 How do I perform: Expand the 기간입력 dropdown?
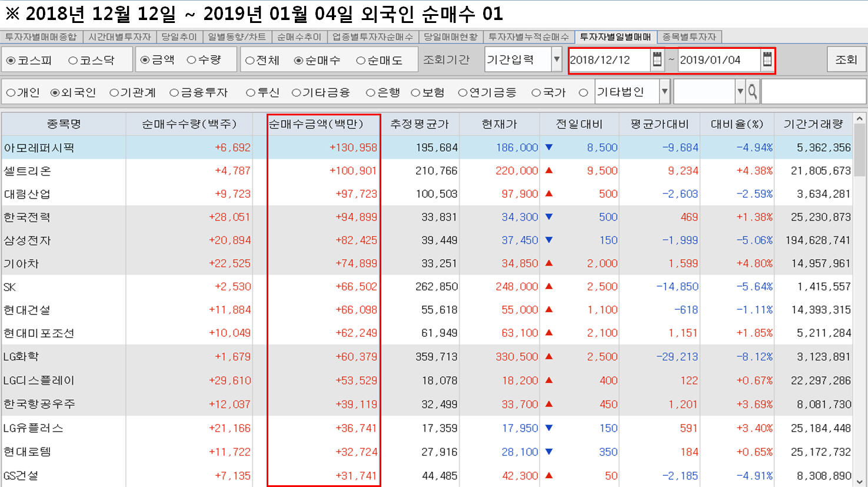[556, 59]
